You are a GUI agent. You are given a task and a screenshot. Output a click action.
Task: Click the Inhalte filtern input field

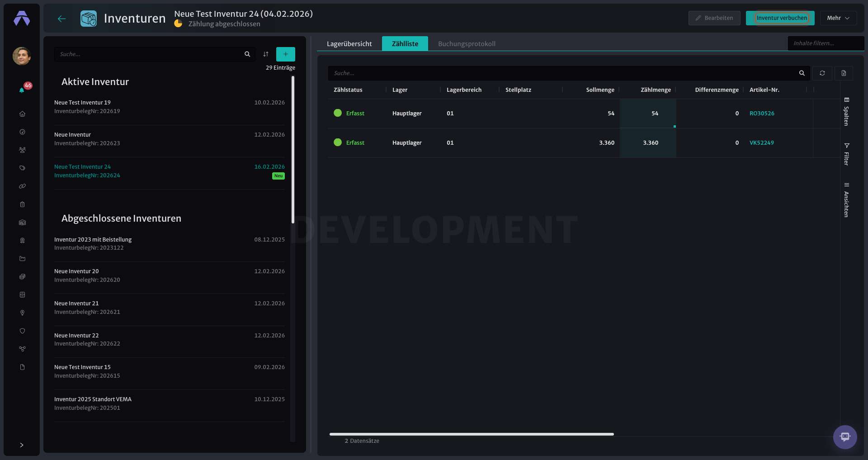point(826,43)
